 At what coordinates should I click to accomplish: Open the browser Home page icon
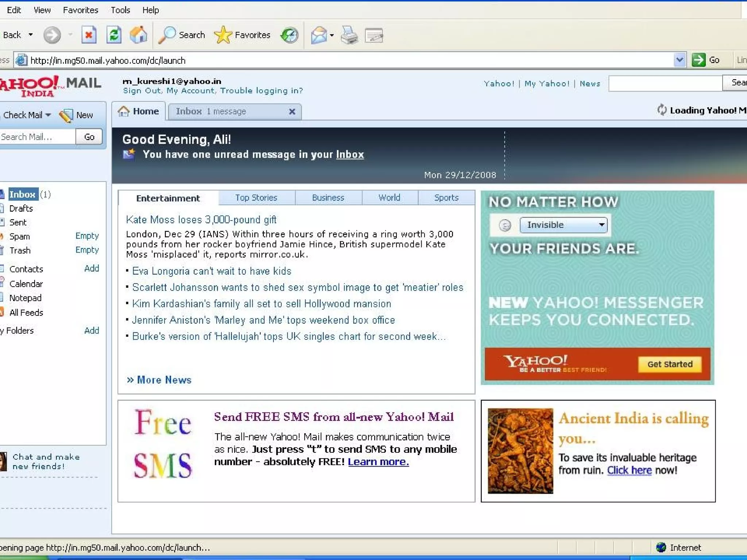pos(139,35)
